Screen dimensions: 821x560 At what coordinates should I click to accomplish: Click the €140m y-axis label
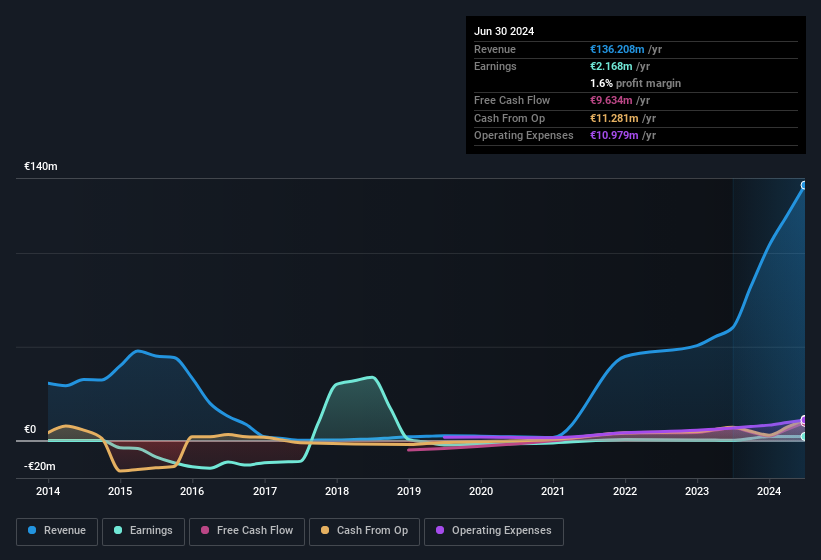coord(41,166)
